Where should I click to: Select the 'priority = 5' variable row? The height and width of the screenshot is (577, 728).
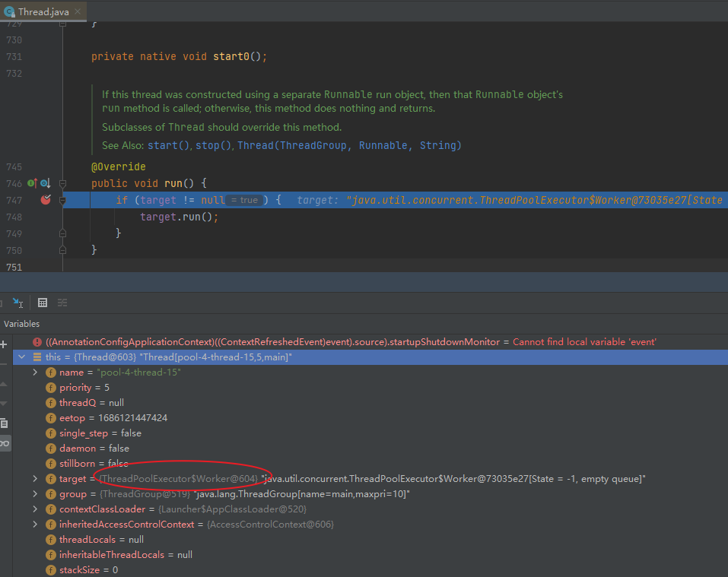coord(370,388)
